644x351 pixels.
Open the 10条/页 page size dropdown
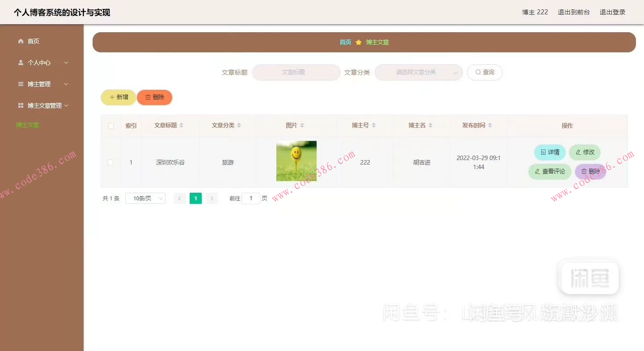pos(145,198)
